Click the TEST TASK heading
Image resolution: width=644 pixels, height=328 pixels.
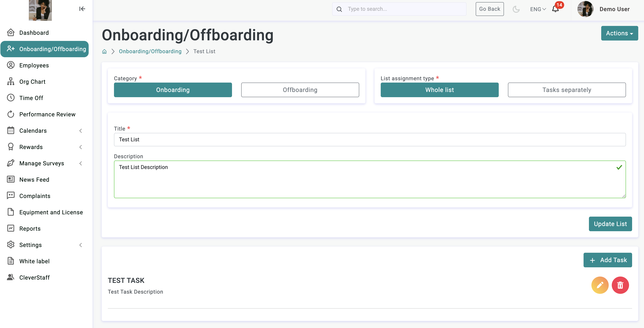126,280
